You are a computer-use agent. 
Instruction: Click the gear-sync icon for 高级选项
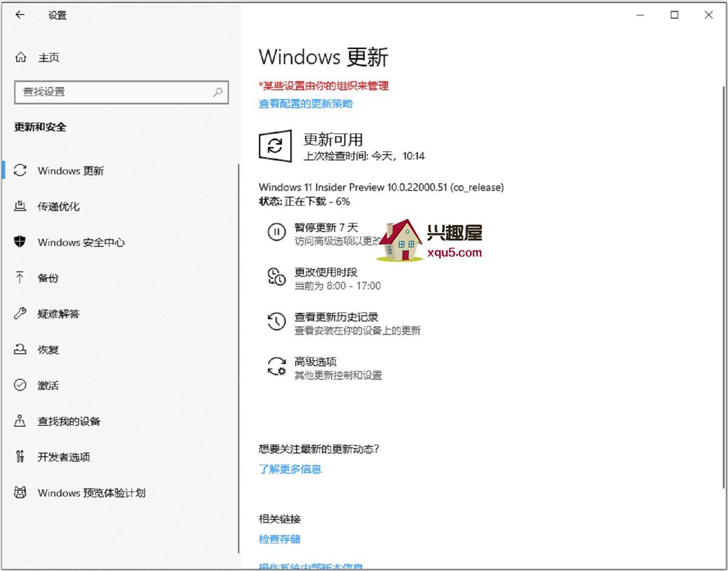[x=277, y=367]
